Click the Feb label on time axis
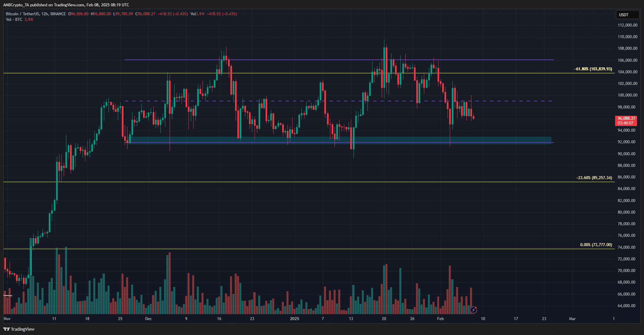This screenshot has width=644, height=335. 440,319
